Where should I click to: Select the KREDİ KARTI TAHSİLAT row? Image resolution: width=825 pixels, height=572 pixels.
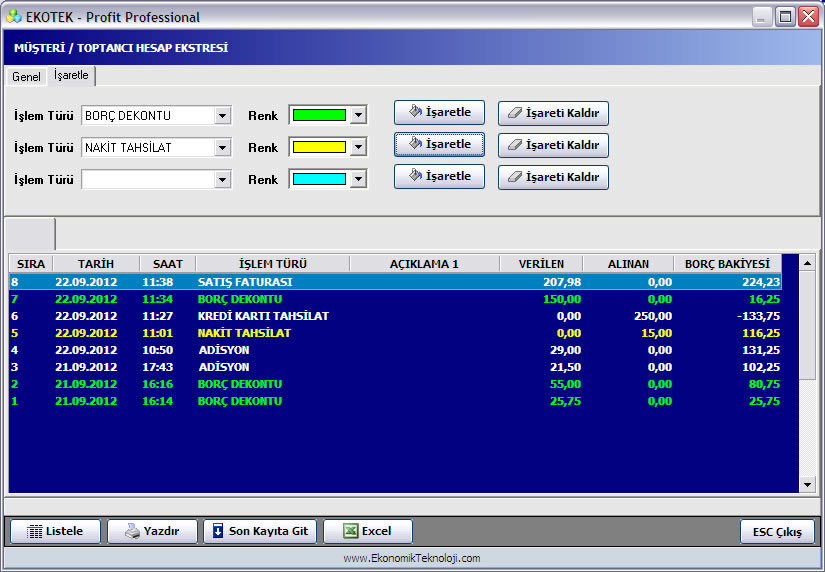(x=395, y=316)
